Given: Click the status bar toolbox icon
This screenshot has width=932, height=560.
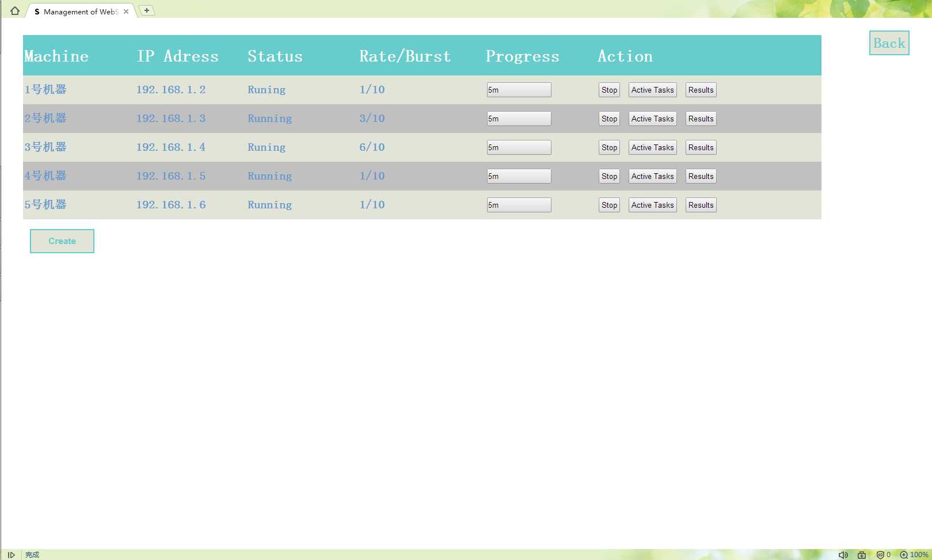Looking at the screenshot, I should pyautogui.click(x=862, y=555).
